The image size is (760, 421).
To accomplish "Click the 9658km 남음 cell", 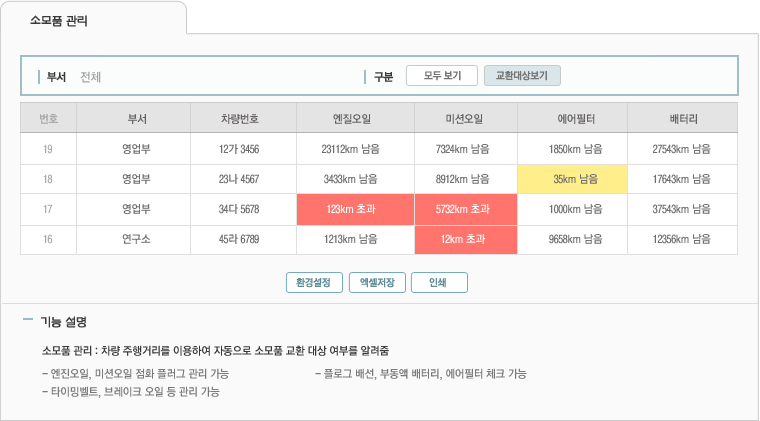I will pos(572,239).
